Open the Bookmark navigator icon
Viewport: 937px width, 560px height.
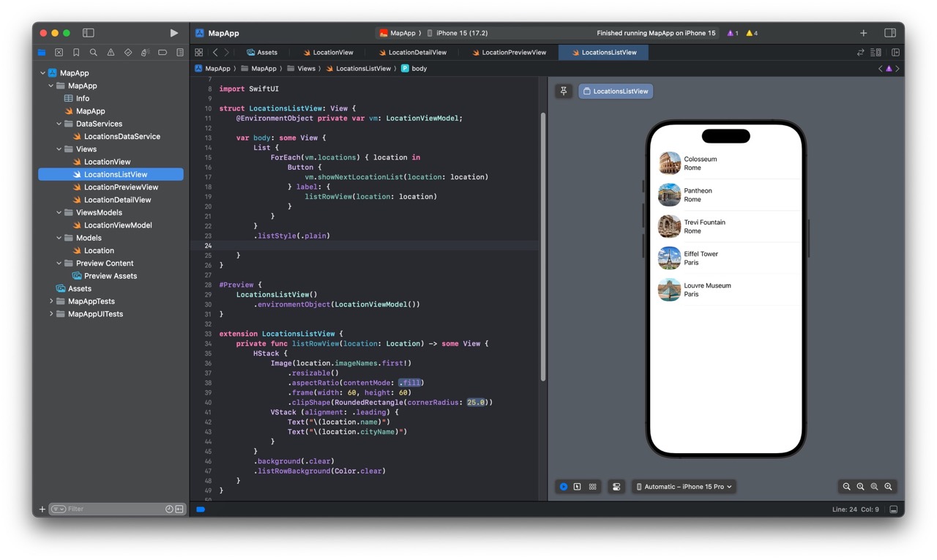point(76,53)
